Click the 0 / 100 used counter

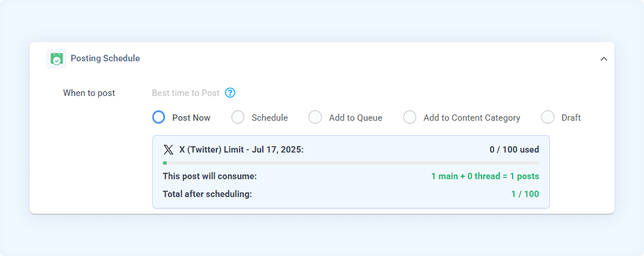coord(514,150)
